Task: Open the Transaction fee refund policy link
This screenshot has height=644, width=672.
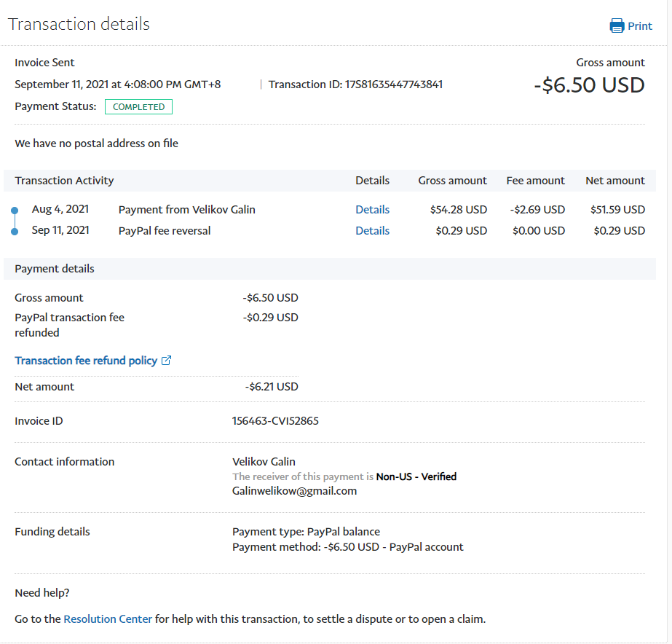Action: point(86,361)
